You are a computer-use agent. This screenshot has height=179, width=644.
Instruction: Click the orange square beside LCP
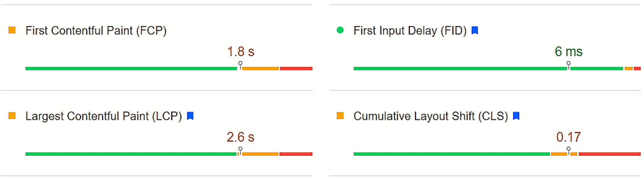(x=12, y=116)
